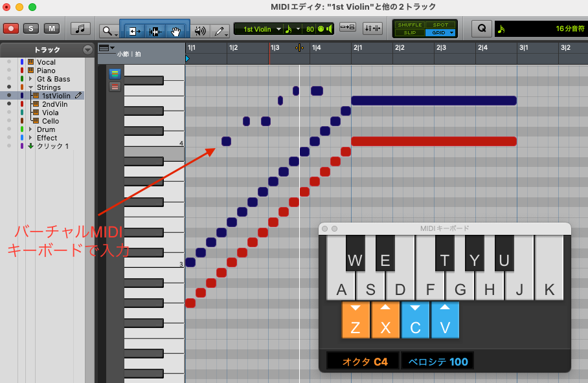Select the 2ndViln track in the list
588x383 pixels.
click(x=55, y=104)
